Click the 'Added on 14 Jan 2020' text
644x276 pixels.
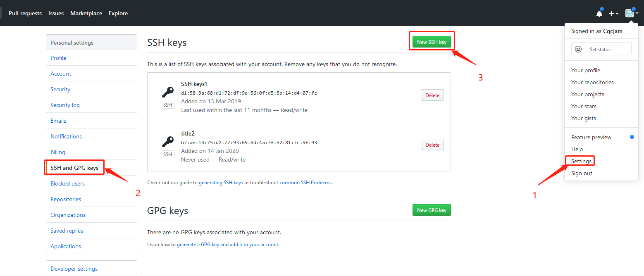[x=211, y=151]
